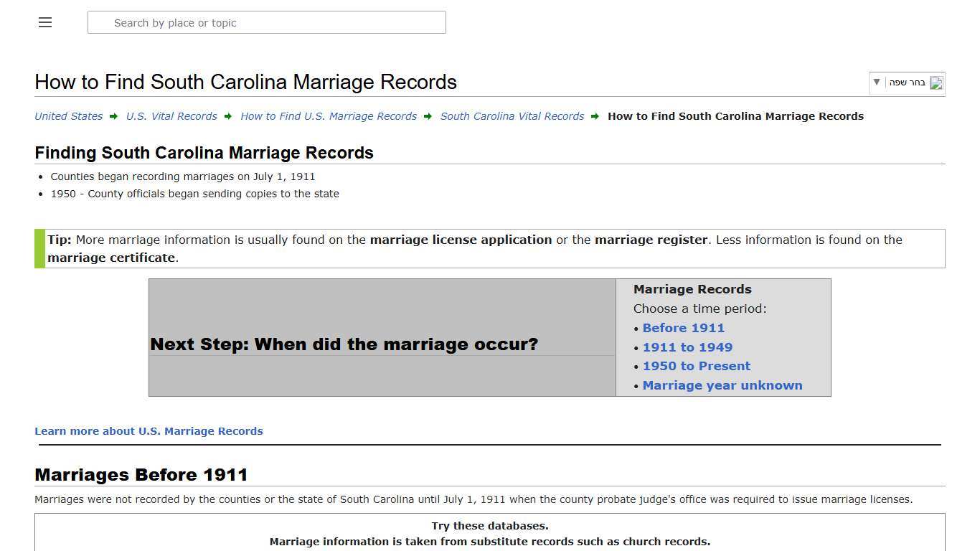Open How to Find U.S. Marriage Records

click(x=329, y=116)
